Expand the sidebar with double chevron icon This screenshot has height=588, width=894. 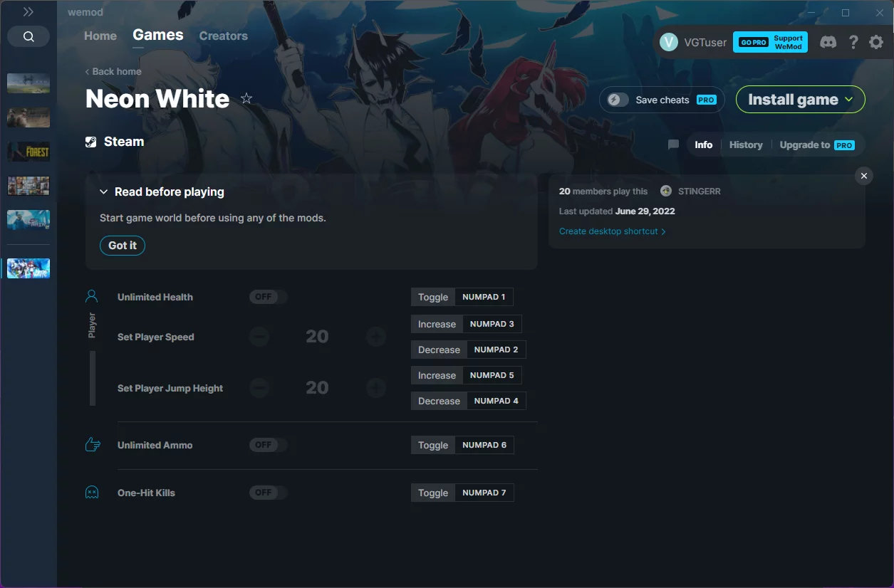(x=28, y=12)
